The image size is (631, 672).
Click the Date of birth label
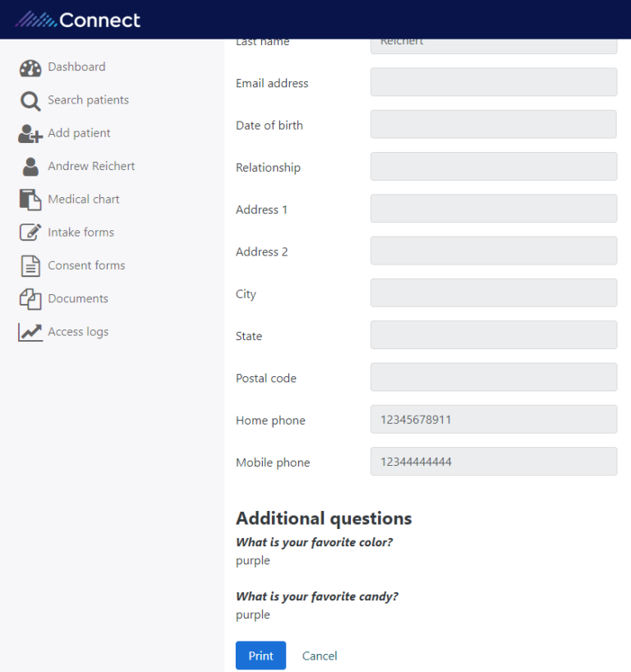(269, 125)
